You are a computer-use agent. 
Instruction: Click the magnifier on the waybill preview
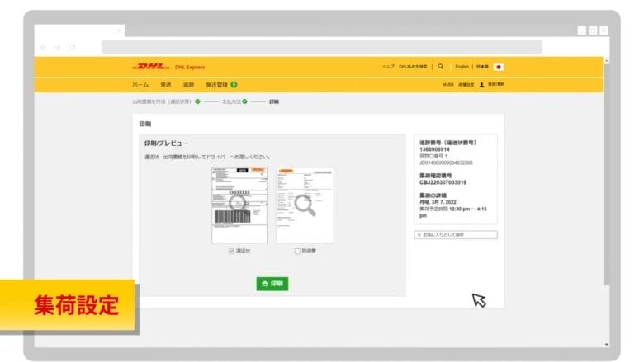click(238, 203)
